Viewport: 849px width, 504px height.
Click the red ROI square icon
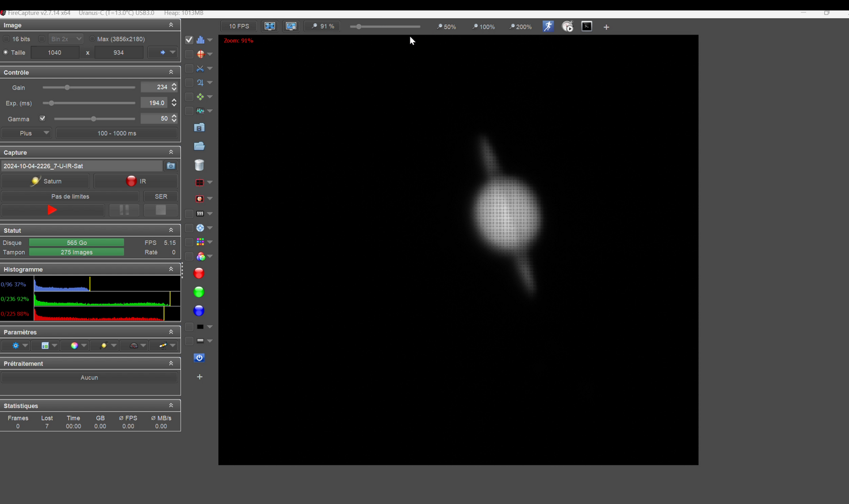pos(200,183)
